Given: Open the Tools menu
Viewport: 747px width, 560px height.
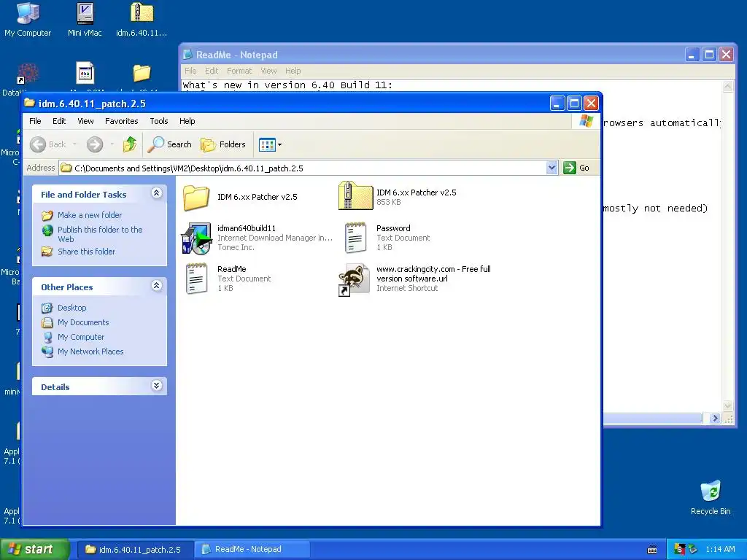Looking at the screenshot, I should coord(159,121).
